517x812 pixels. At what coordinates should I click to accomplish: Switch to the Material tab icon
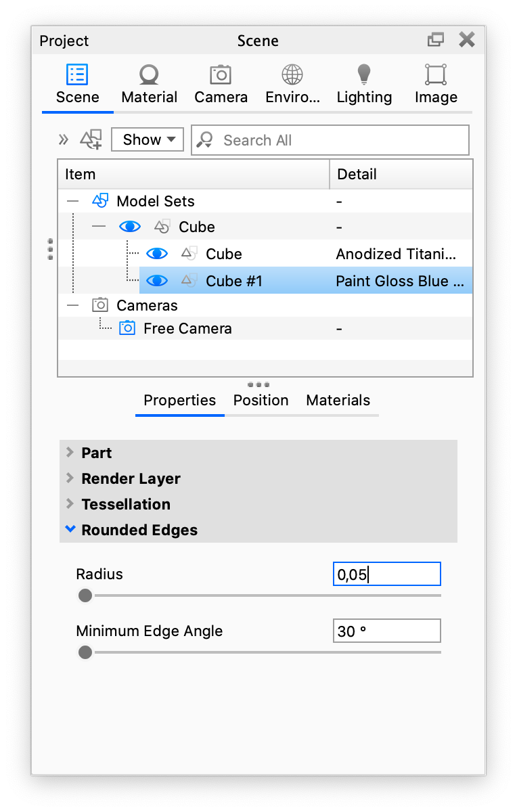click(x=149, y=74)
